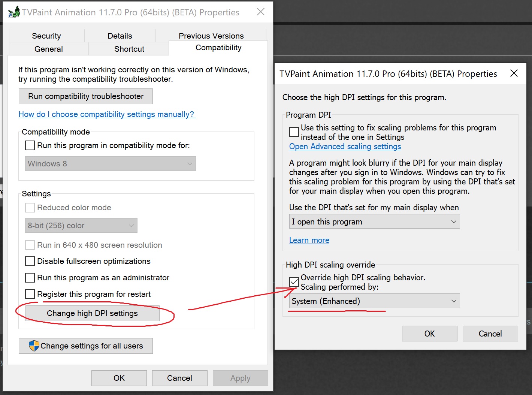
Task: Click Run compatibility troubleshooter button
Action: coord(86,96)
